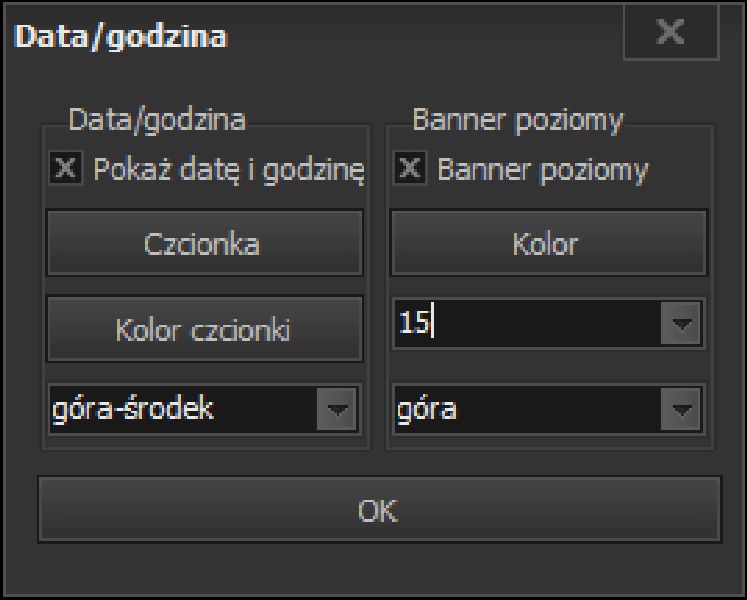Choose Kolor czcionki font color
Image resolution: width=747 pixels, height=600 pixels.
point(205,328)
